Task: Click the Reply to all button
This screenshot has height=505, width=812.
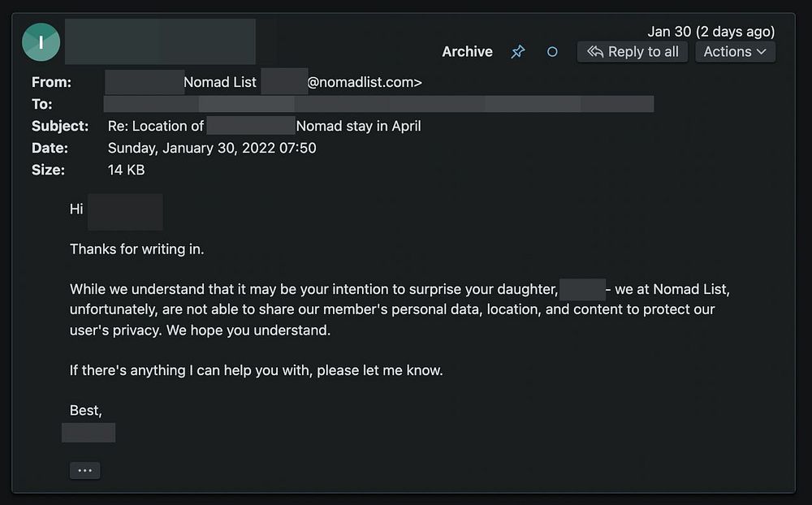Action: coord(633,52)
